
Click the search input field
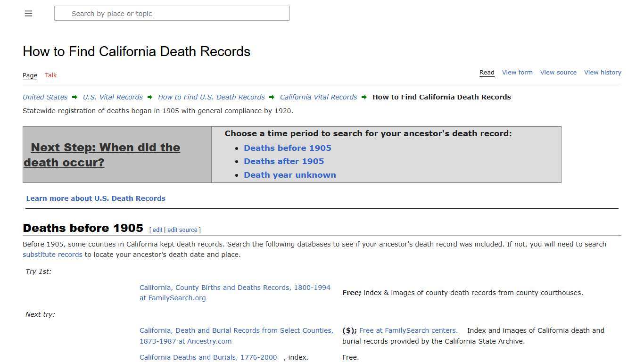(x=172, y=13)
